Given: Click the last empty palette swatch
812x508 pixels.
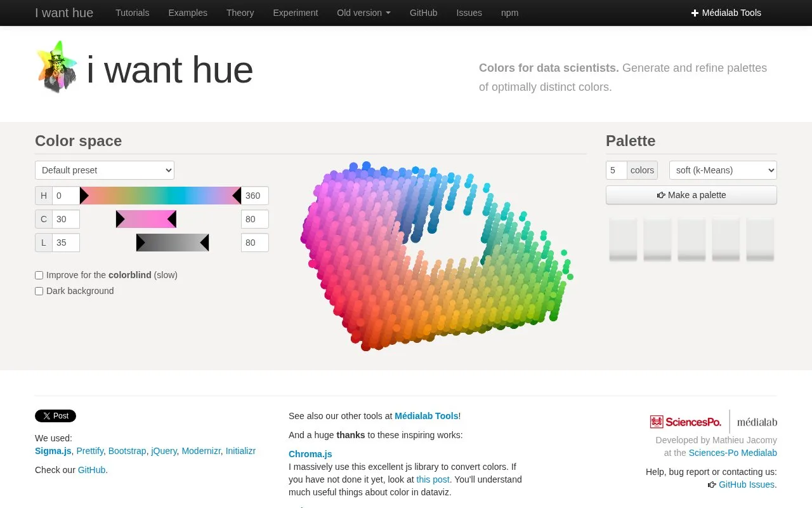Looking at the screenshot, I should click(x=760, y=239).
